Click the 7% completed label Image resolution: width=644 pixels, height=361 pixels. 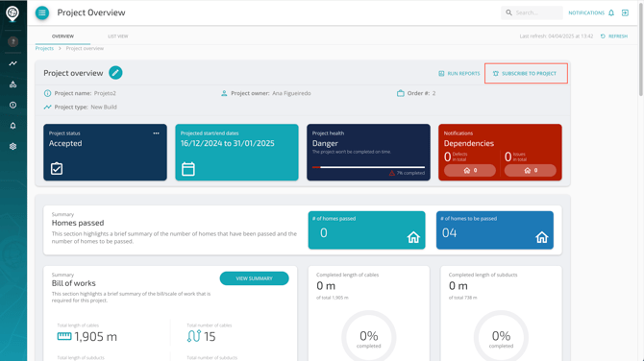[410, 173]
